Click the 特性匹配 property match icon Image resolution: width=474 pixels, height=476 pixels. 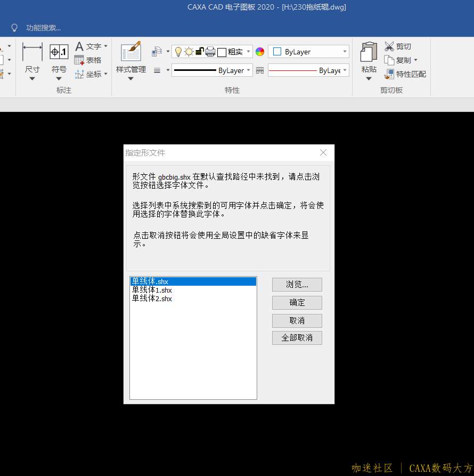coord(389,74)
